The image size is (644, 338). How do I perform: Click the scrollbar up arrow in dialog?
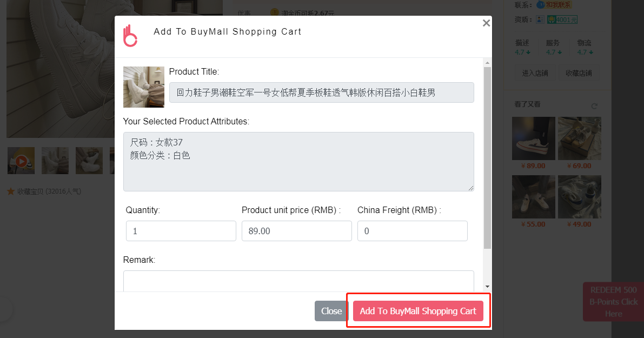[x=487, y=63]
